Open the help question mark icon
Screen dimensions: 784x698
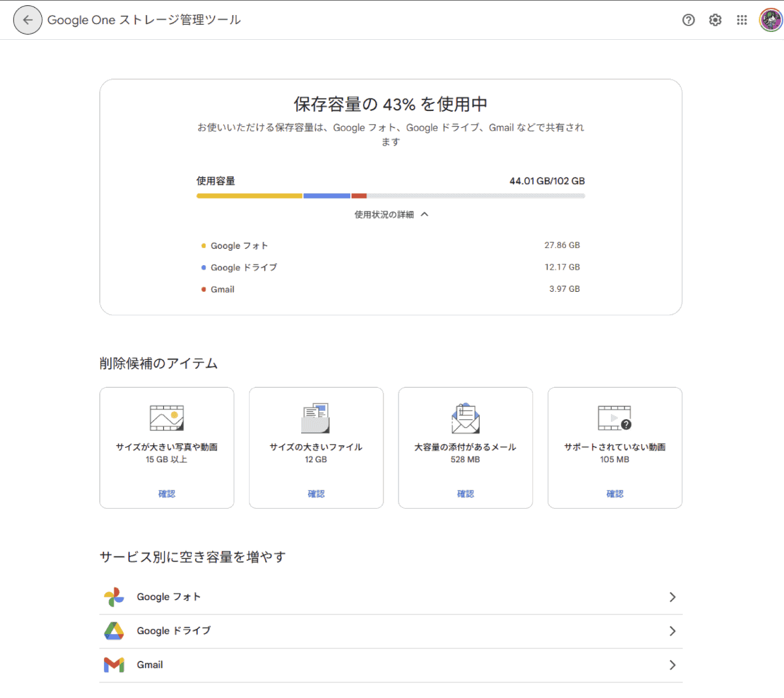point(688,20)
